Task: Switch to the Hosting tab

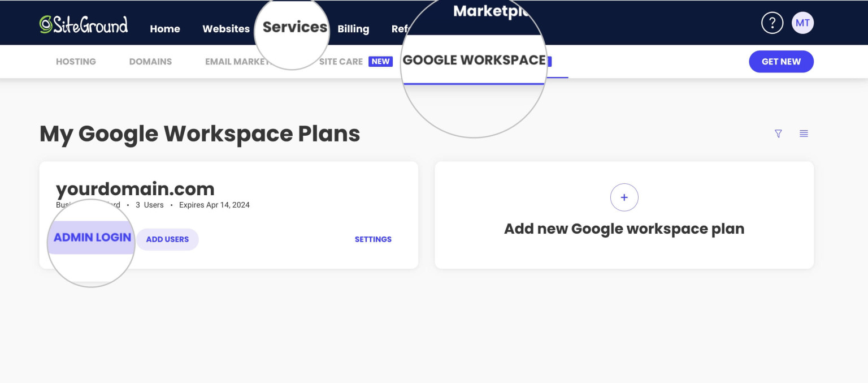Action: coord(76,62)
